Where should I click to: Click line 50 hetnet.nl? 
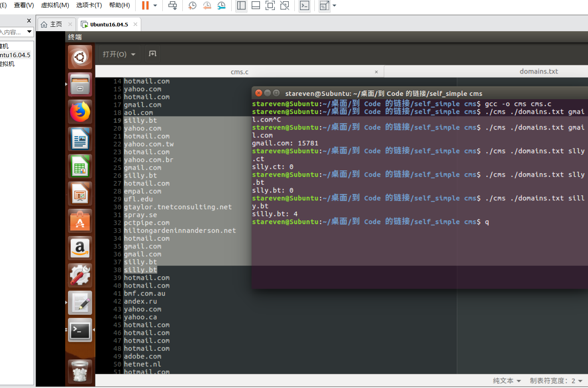coord(142,364)
